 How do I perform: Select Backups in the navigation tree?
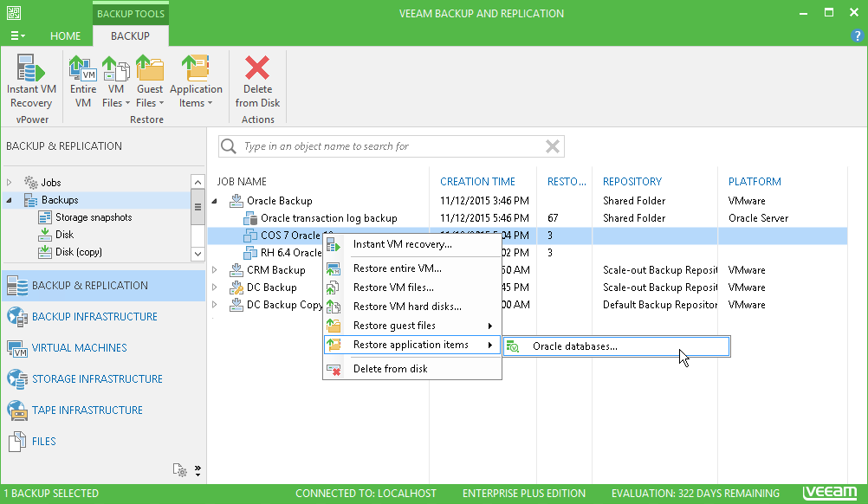tap(60, 200)
